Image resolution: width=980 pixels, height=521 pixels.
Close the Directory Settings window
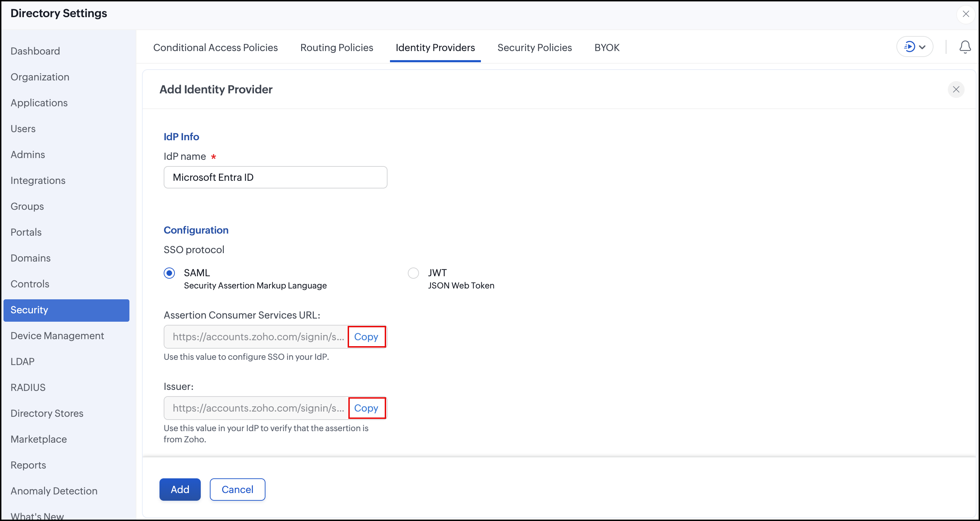click(x=966, y=14)
